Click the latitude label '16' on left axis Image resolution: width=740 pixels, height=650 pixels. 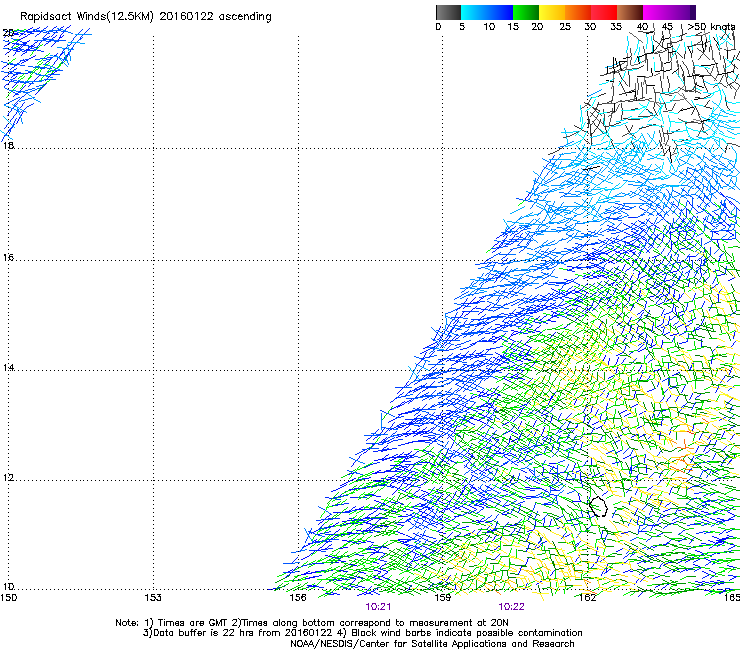(8, 257)
